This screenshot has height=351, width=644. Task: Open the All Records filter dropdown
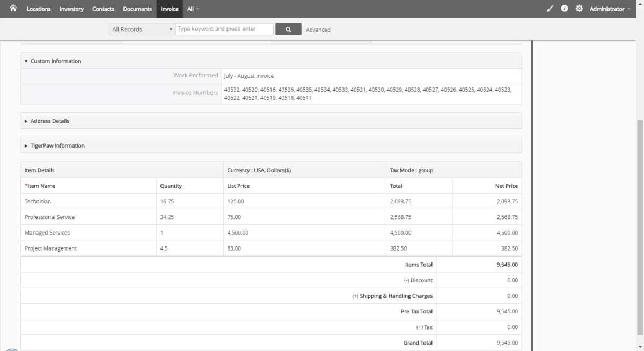click(141, 28)
